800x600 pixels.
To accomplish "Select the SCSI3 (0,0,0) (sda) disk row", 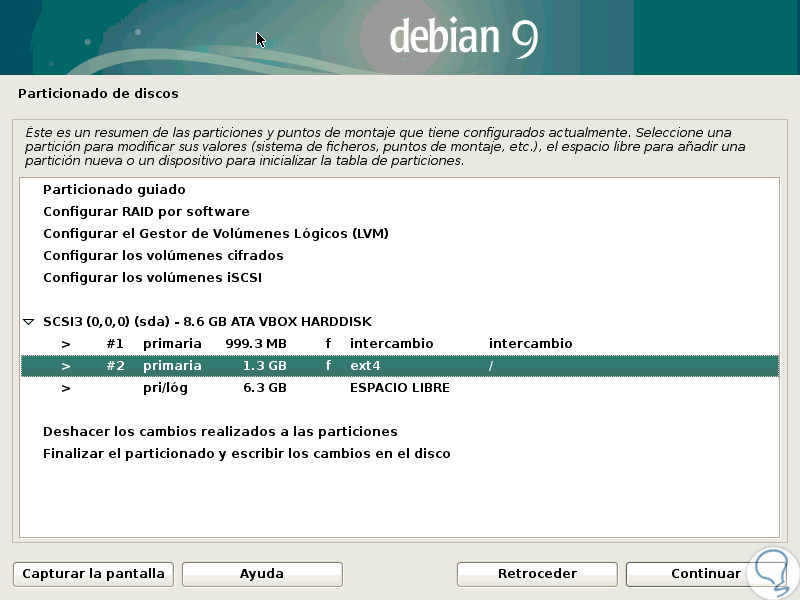I will pyautogui.click(x=400, y=321).
